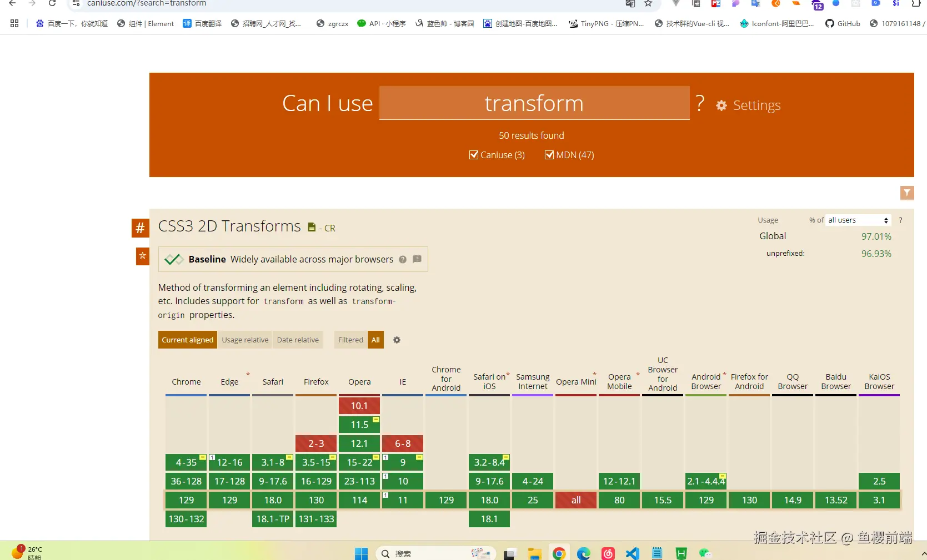Image resolution: width=927 pixels, height=560 pixels.
Task: Open the TinyPNG bookmark
Action: click(606, 23)
